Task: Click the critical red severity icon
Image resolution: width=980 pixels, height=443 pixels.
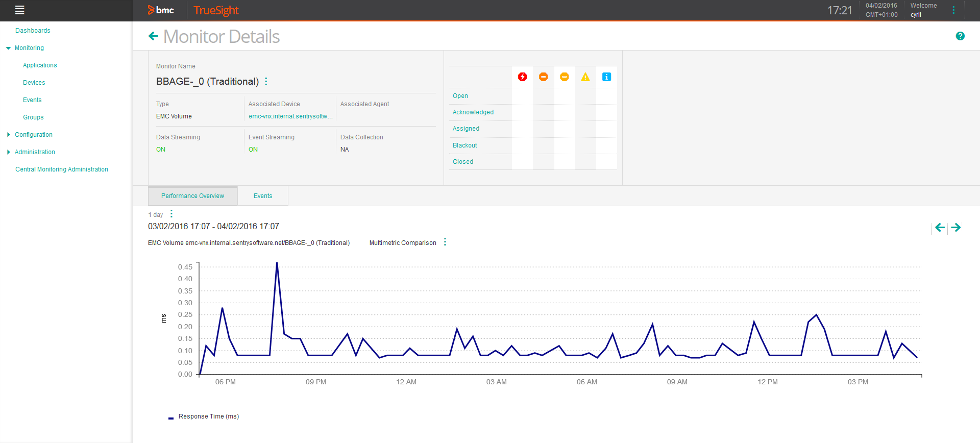Action: (x=522, y=77)
